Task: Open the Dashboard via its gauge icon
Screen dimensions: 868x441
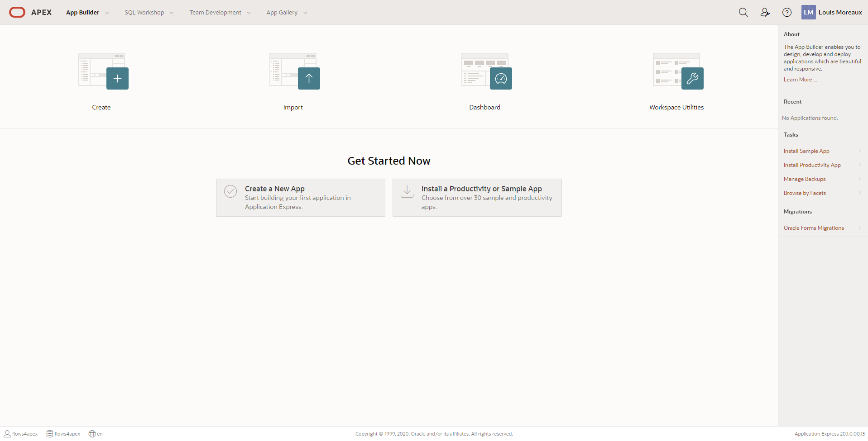Action: pos(501,78)
